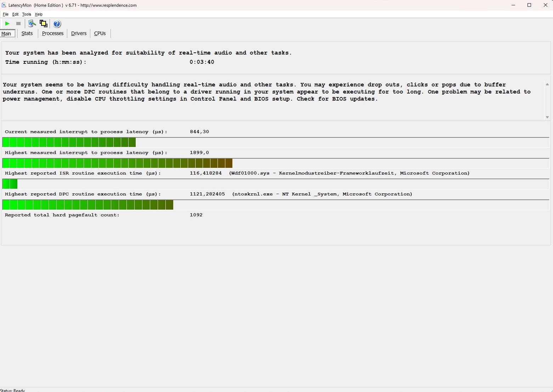
Task: Open help via blue question mark icon
Action: pyautogui.click(x=57, y=24)
